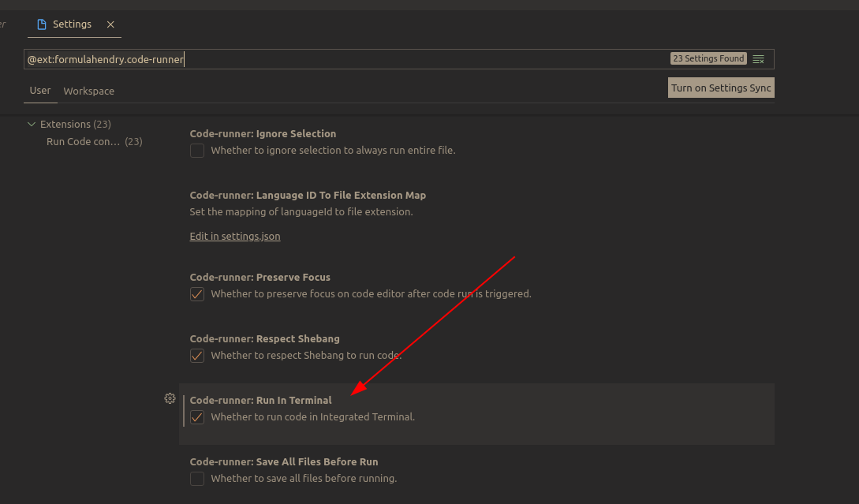Viewport: 859px width, 504px height.
Task: Click Code-runner: Language ID To File Extension Map
Action: tap(308, 196)
